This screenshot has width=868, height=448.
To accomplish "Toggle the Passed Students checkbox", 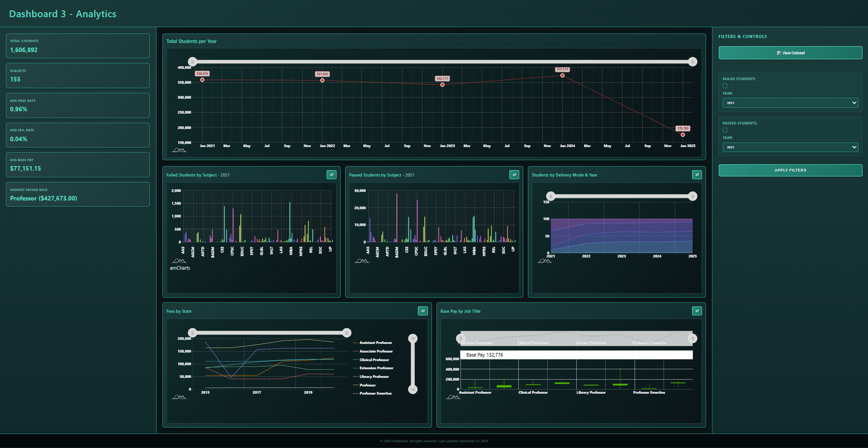I will tap(725, 130).
